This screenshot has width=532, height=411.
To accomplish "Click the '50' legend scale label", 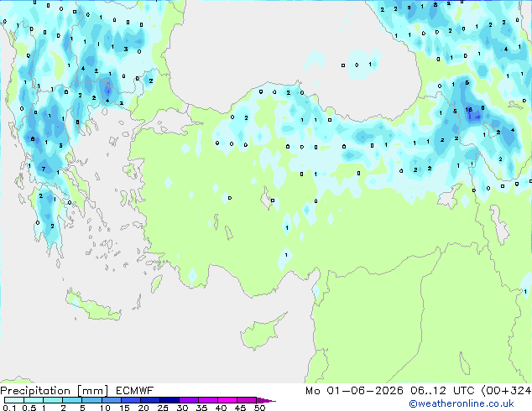I will [259, 408].
